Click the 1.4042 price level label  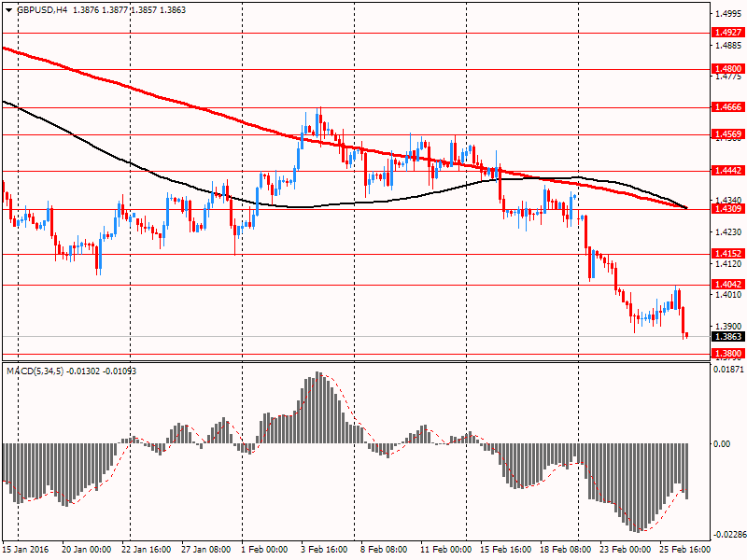727,285
